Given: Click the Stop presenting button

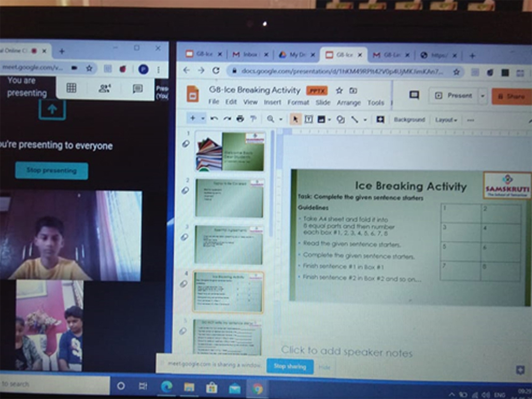Looking at the screenshot, I should tap(52, 171).
